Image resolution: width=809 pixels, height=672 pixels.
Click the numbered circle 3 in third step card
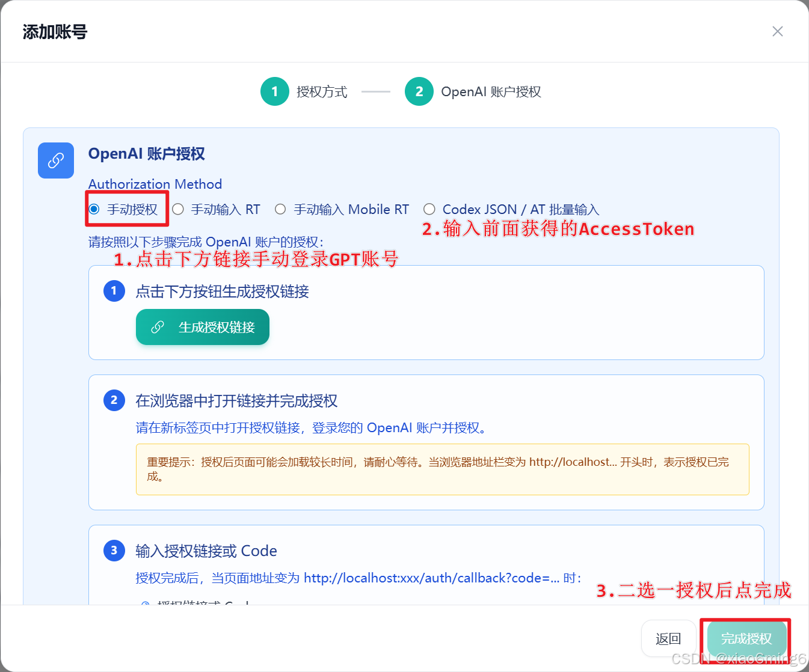pyautogui.click(x=114, y=551)
